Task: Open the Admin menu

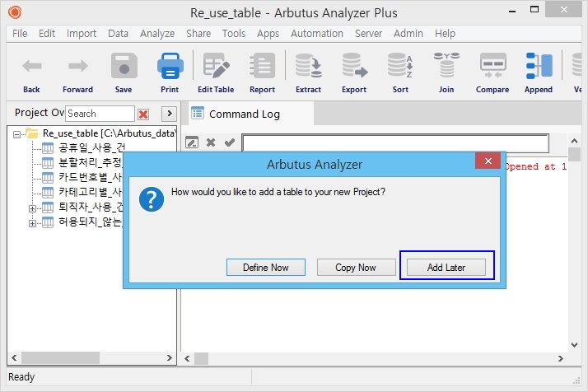Action: click(x=408, y=34)
